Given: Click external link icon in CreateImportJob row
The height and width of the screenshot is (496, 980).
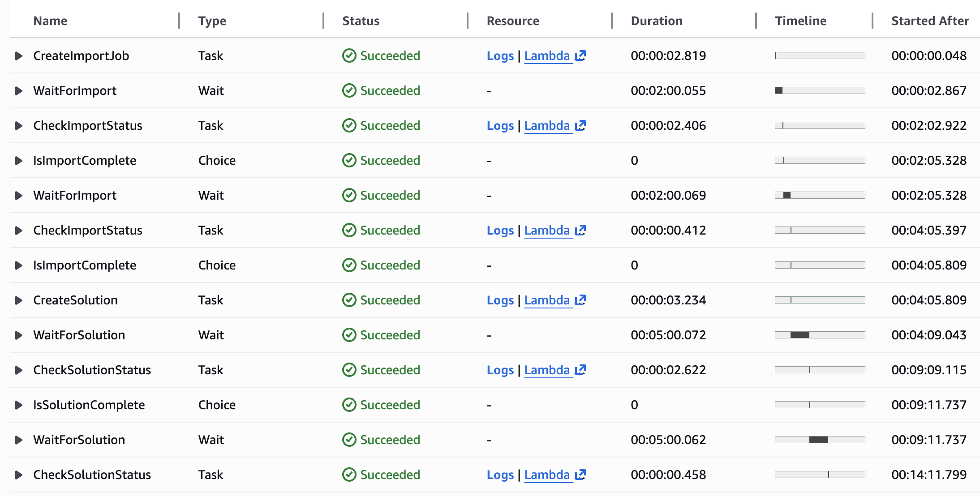Looking at the screenshot, I should tap(580, 56).
